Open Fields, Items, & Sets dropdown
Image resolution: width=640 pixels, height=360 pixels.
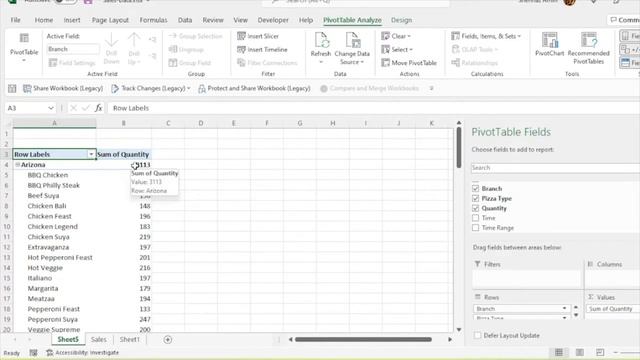click(486, 36)
